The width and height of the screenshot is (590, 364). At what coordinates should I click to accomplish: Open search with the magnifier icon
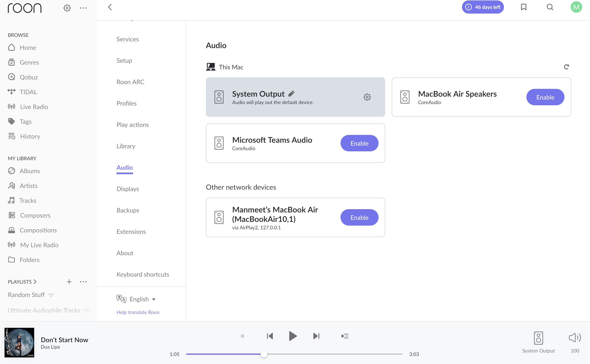tap(550, 7)
